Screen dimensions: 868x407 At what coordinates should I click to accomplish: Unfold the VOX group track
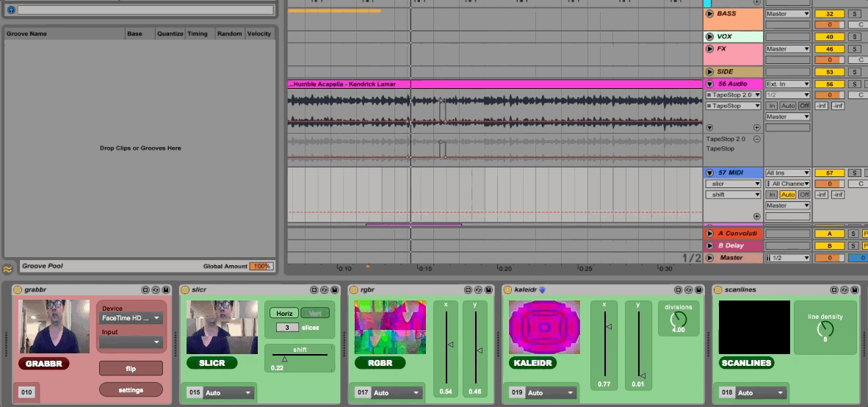pos(709,37)
